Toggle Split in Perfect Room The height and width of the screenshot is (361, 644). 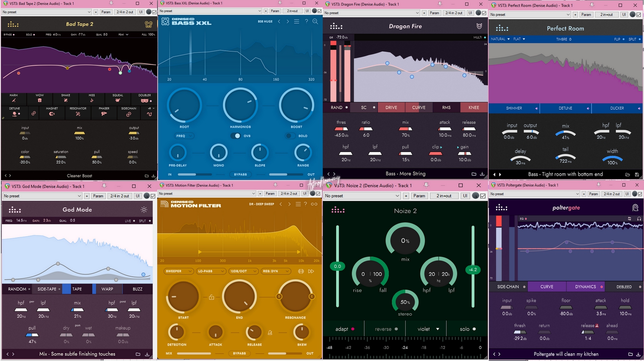(639, 39)
